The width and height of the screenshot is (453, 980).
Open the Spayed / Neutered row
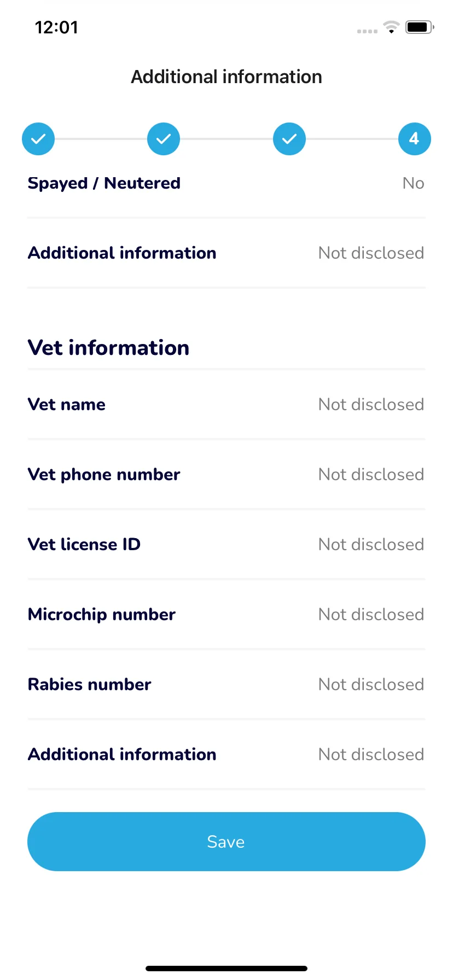point(226,183)
